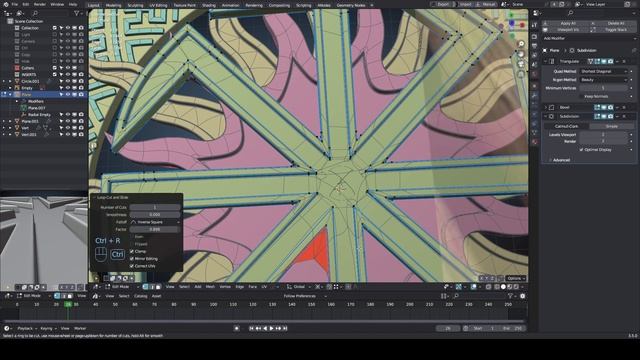Image resolution: width=640 pixels, height=360 pixels.
Task: Pin the properties context
Action: pyautogui.click(x=633, y=50)
